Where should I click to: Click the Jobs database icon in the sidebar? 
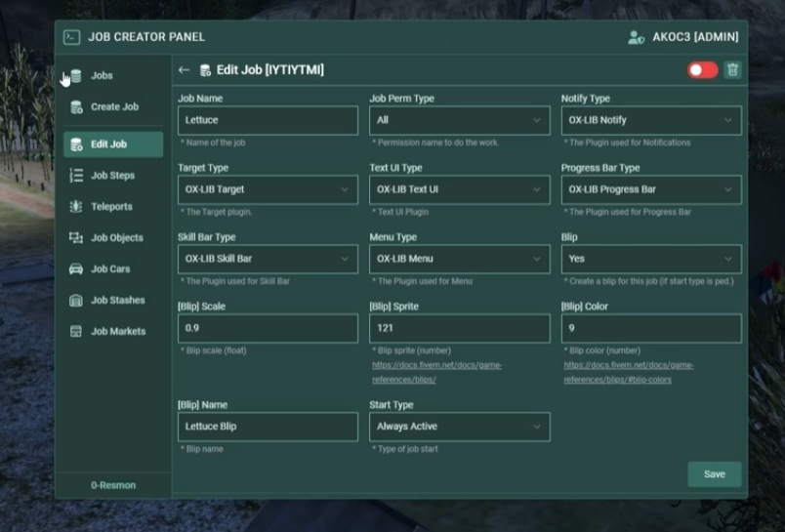[x=76, y=75]
